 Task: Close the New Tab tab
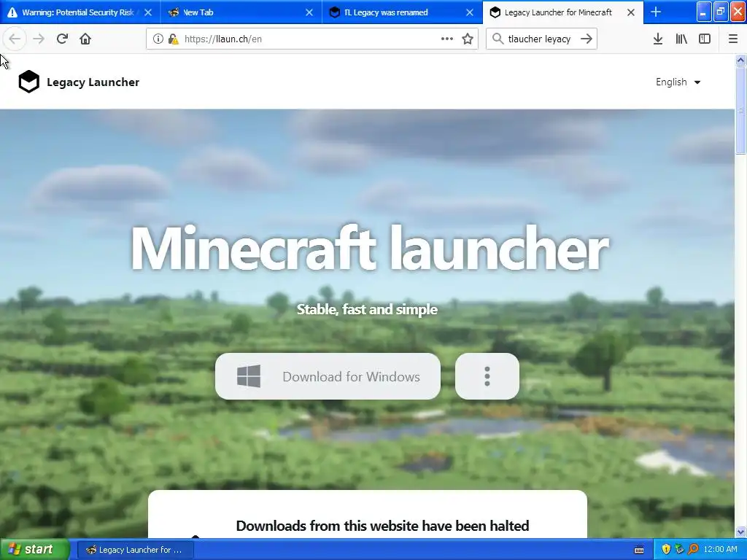(309, 12)
